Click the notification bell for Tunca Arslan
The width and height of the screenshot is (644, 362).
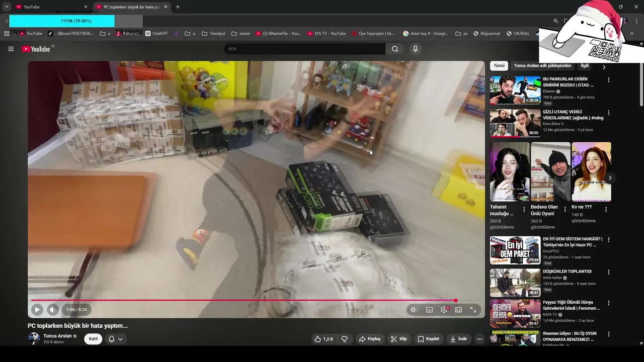coord(112,339)
